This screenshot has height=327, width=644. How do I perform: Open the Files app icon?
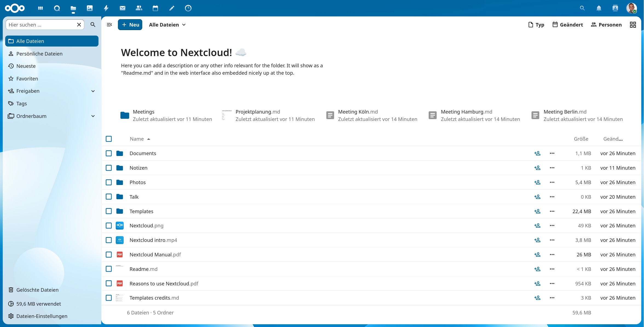click(x=73, y=8)
